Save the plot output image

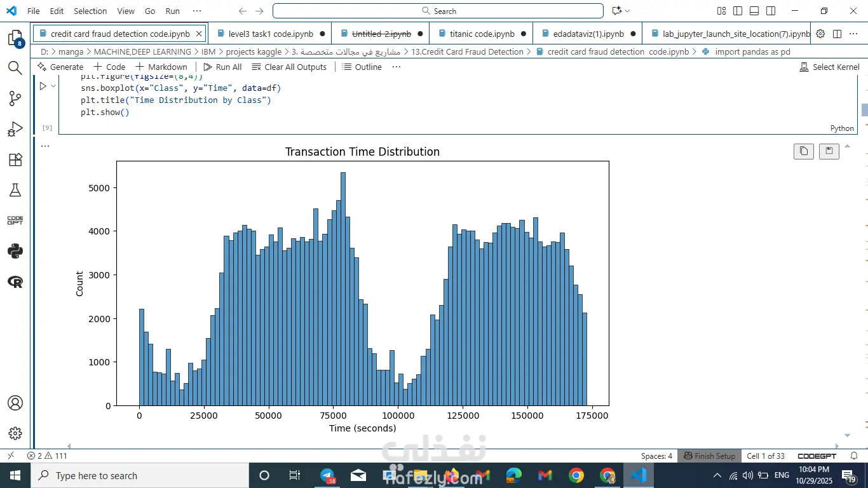coord(829,151)
